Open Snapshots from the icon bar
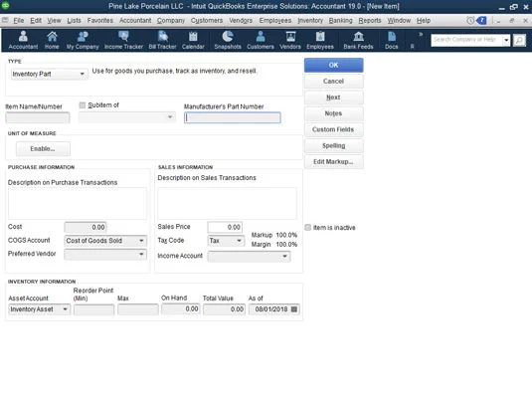The width and height of the screenshot is (532, 398). pos(228,40)
